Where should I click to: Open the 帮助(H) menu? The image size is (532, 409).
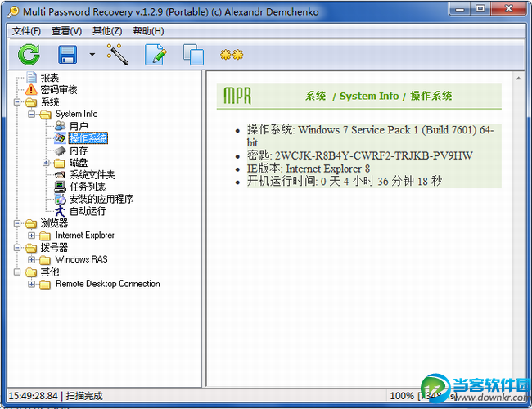coord(149,31)
